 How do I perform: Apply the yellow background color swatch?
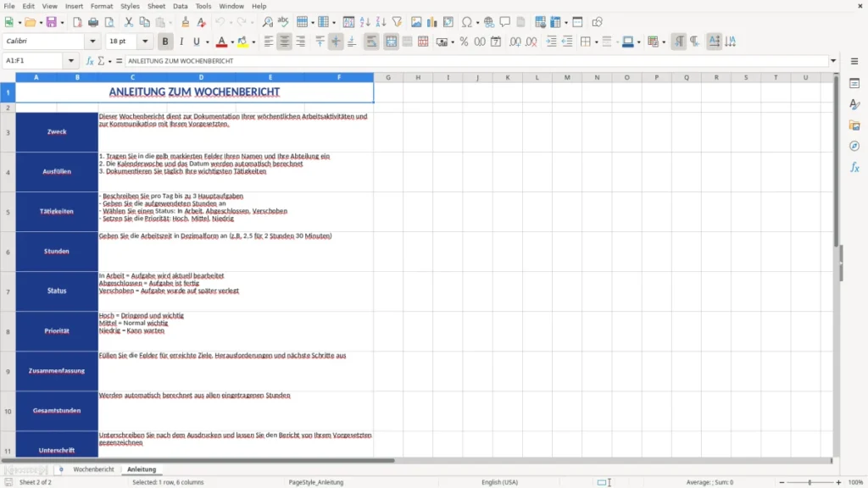point(242,42)
